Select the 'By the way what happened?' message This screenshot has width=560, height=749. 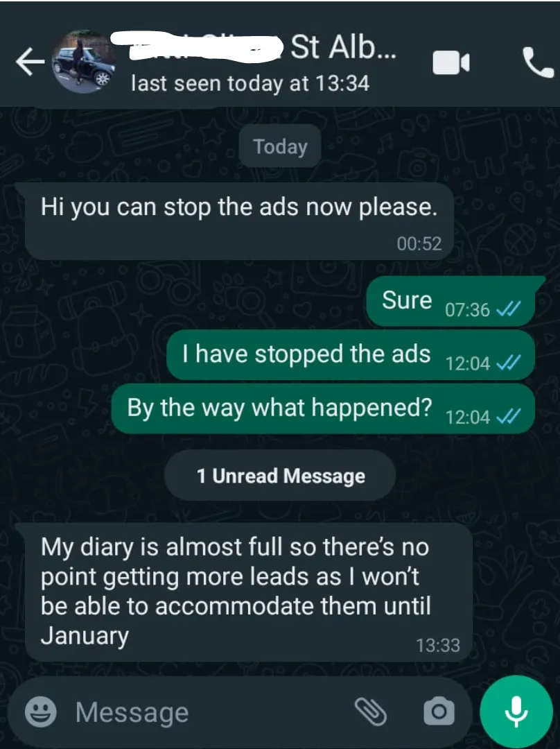pos(323,408)
